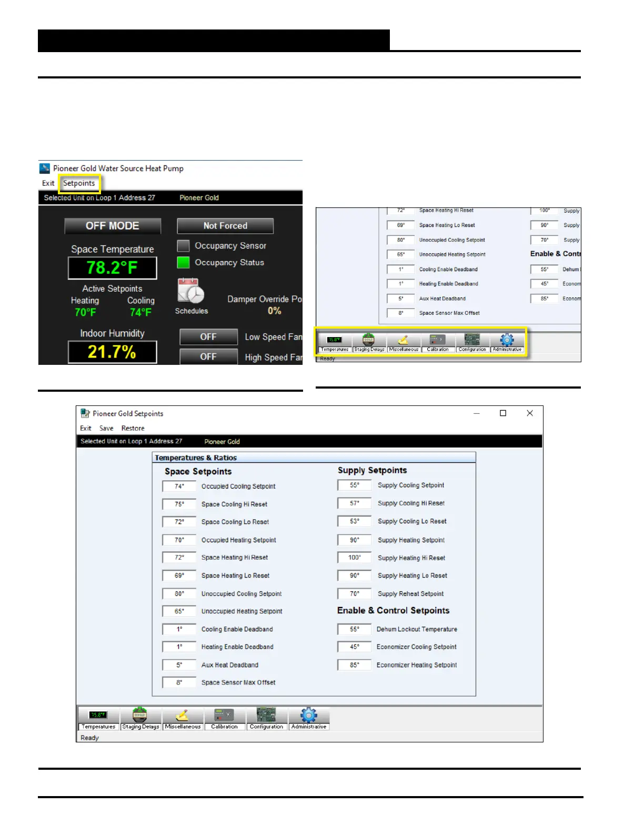Click the Dehum Lockout Temperature field
This screenshot has height=834, width=644.
(355, 629)
